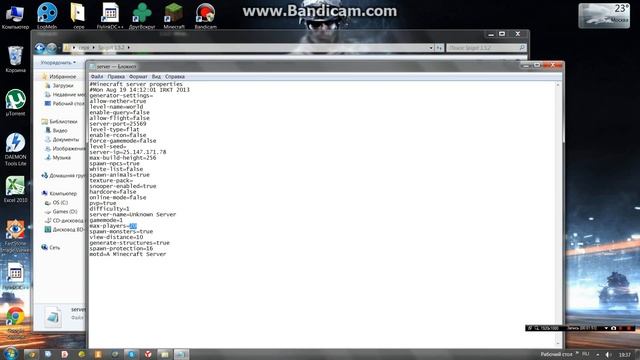Select OS (C:) drive in sidebar
Image resolution: width=640 pixels, height=360 pixels.
coord(56,202)
